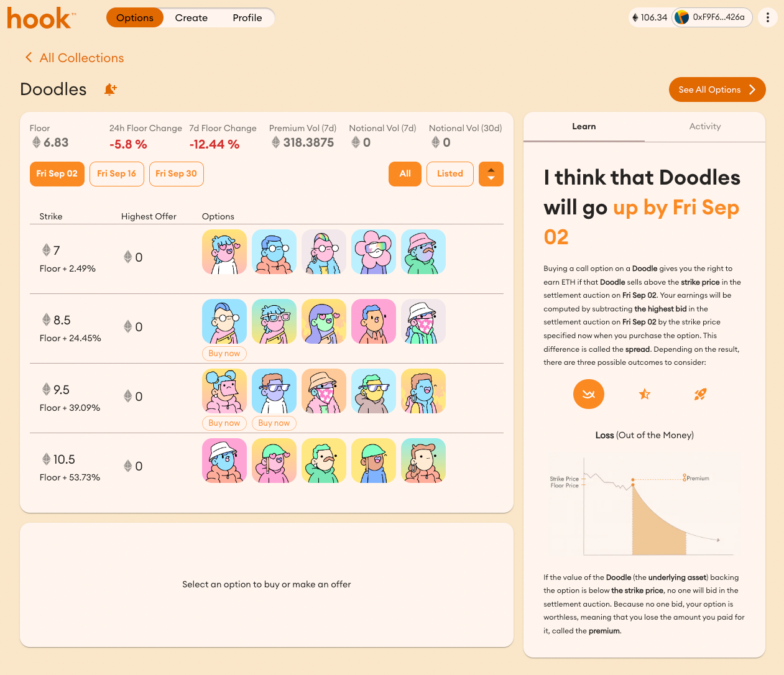Screen dimensions: 784x675
Task: Switch to the Create tab
Action: (x=191, y=17)
